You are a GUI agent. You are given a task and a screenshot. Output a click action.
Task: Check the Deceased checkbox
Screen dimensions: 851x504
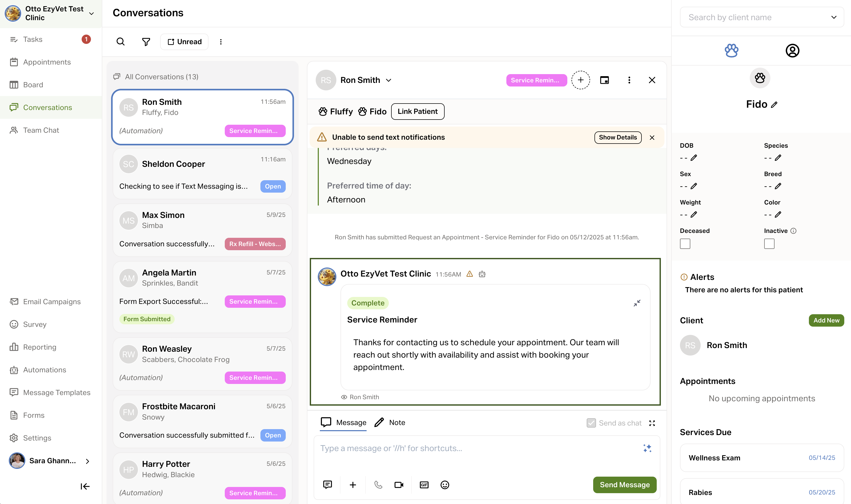pyautogui.click(x=685, y=244)
